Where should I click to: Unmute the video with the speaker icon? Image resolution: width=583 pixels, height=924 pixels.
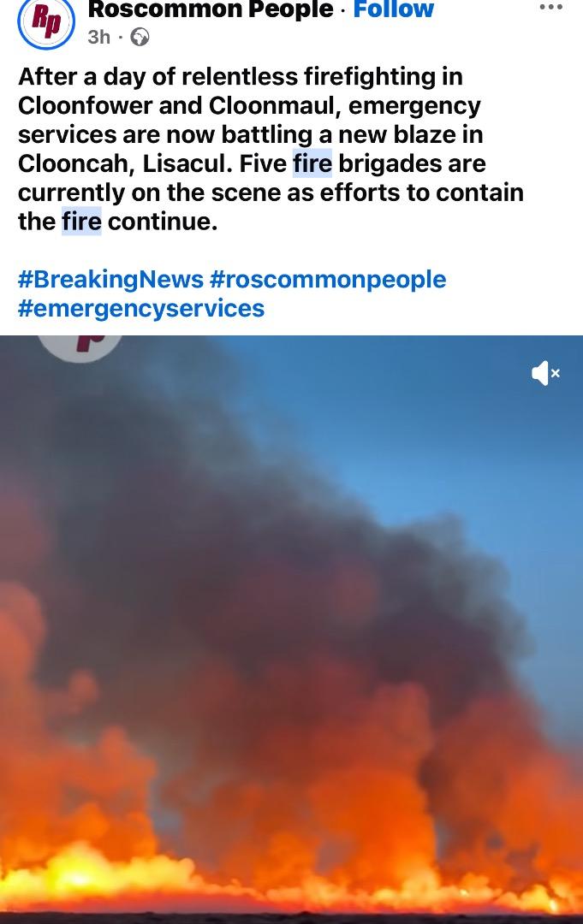[545, 373]
